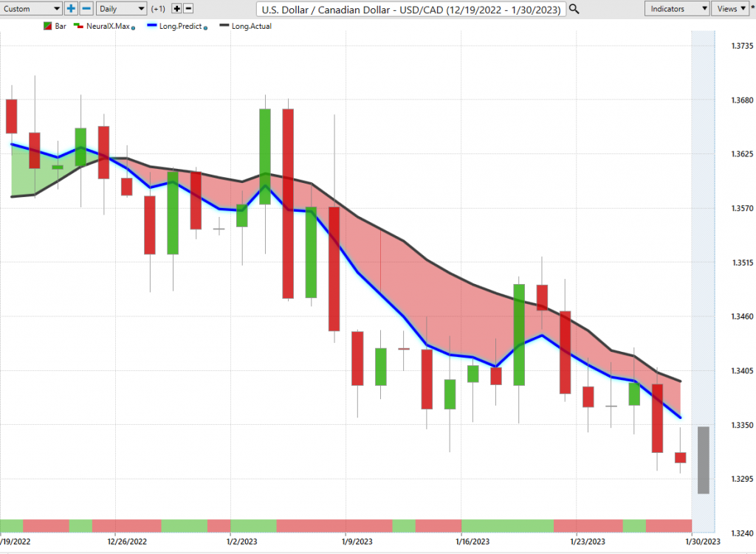
Task: Open the Indicators dropdown
Action: 677,9
